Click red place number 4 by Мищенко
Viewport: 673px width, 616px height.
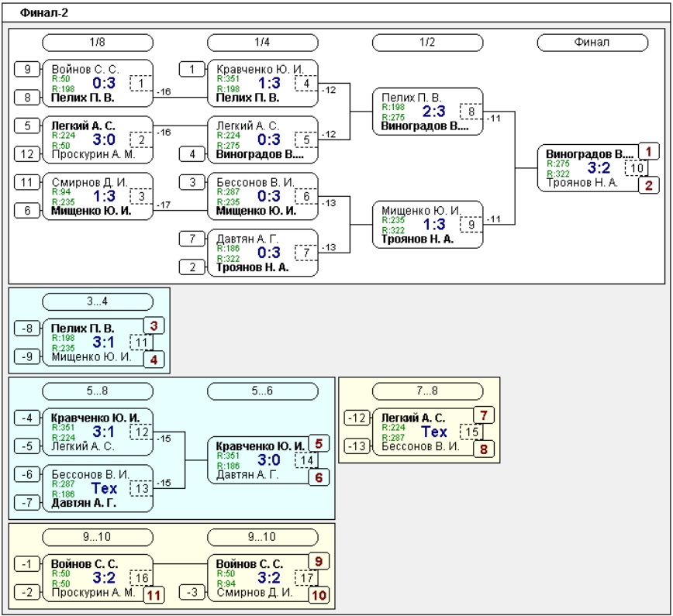(154, 360)
